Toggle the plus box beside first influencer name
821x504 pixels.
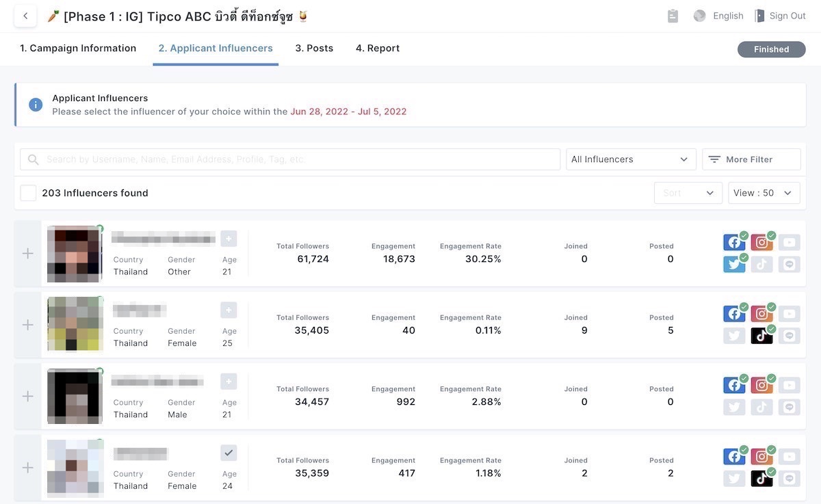[229, 239]
